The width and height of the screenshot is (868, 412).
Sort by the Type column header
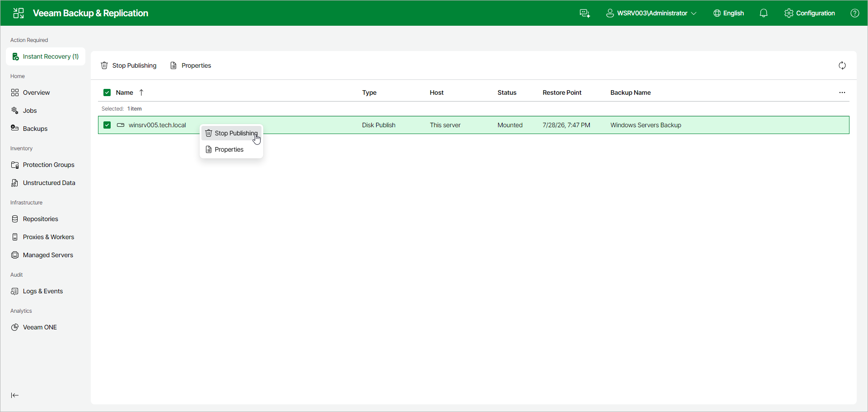coord(369,93)
